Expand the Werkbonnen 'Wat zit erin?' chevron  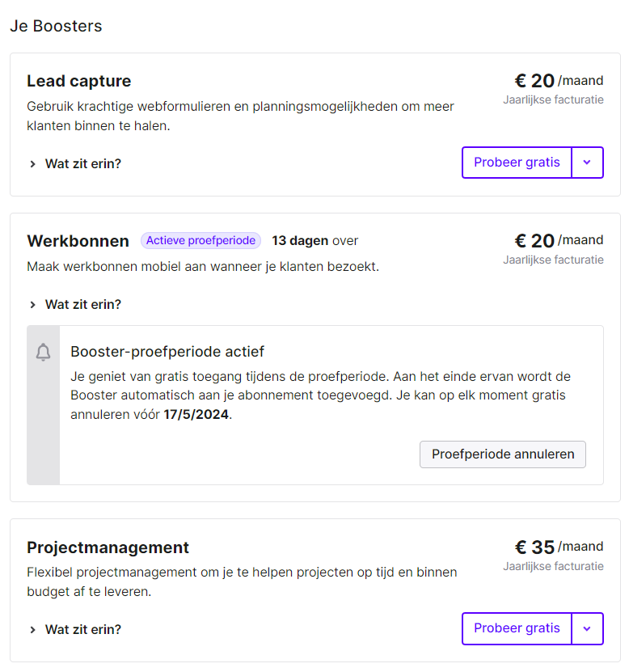coord(32,305)
